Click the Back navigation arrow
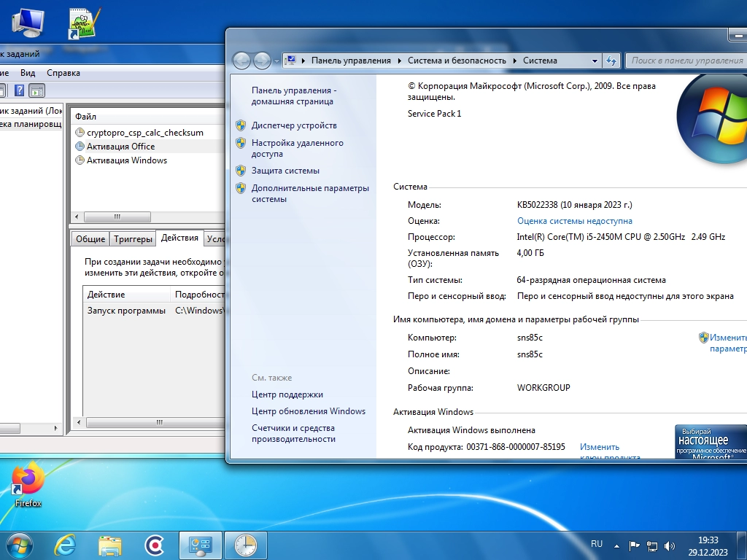 (x=242, y=61)
